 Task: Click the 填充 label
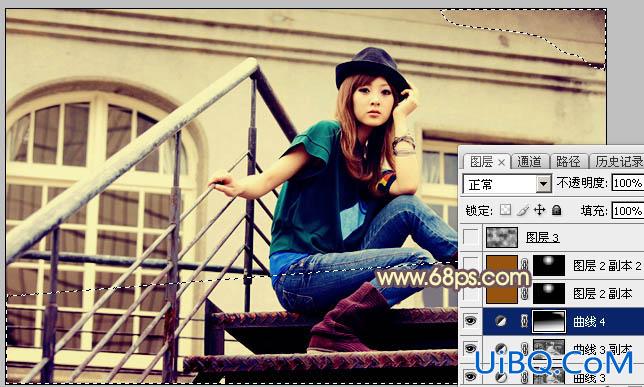point(593,211)
